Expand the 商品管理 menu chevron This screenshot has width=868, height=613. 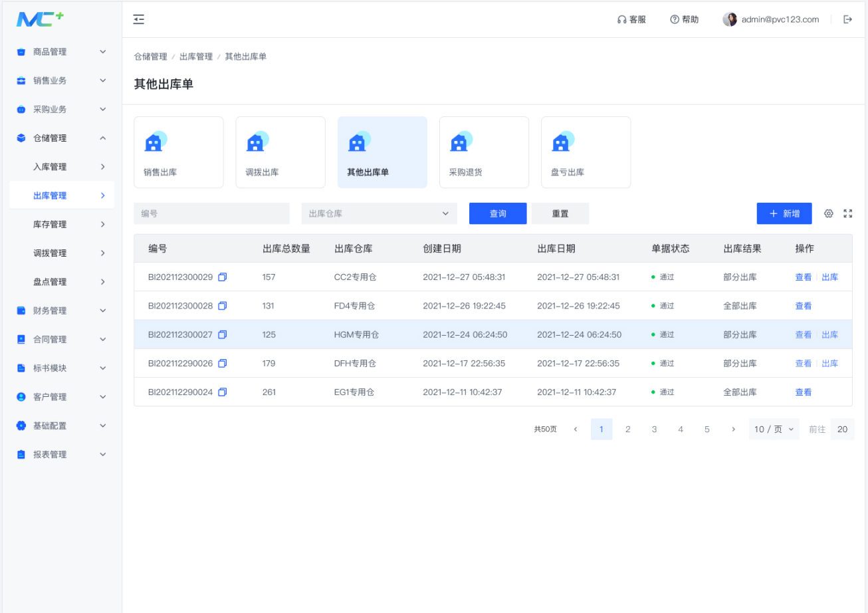click(103, 52)
